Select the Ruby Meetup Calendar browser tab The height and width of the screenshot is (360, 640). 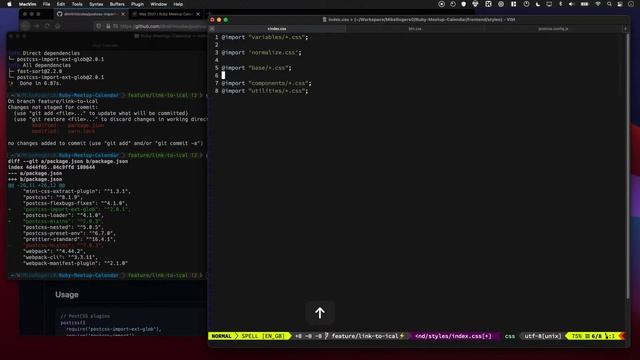[165, 14]
